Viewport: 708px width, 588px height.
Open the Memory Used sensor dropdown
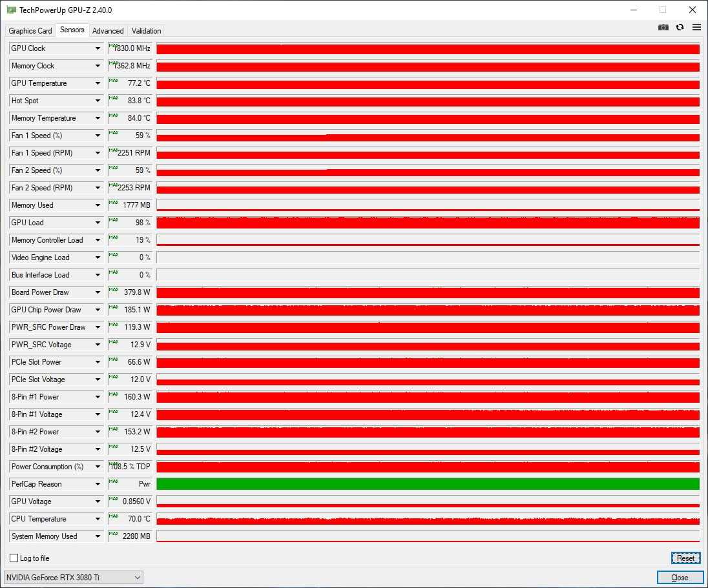pos(98,205)
